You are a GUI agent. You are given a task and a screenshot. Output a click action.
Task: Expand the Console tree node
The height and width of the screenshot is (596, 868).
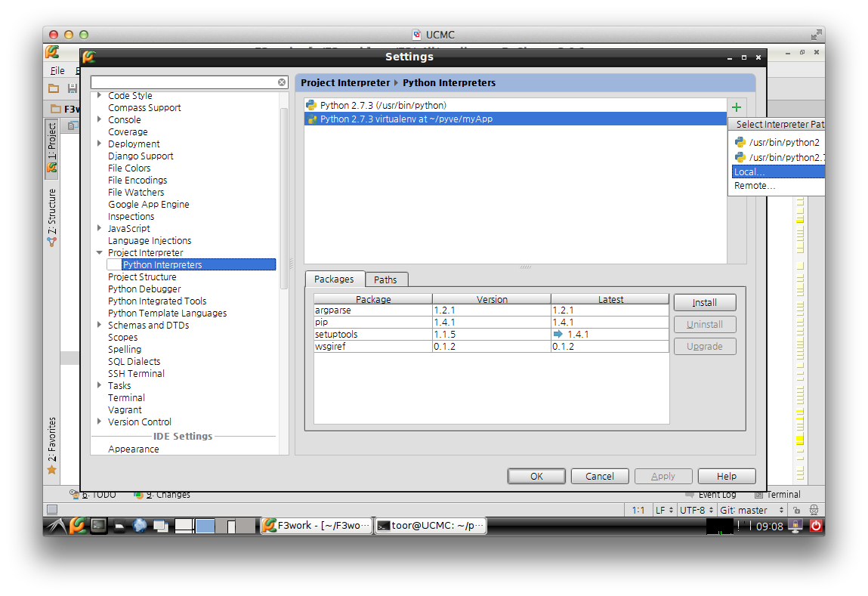pos(99,119)
